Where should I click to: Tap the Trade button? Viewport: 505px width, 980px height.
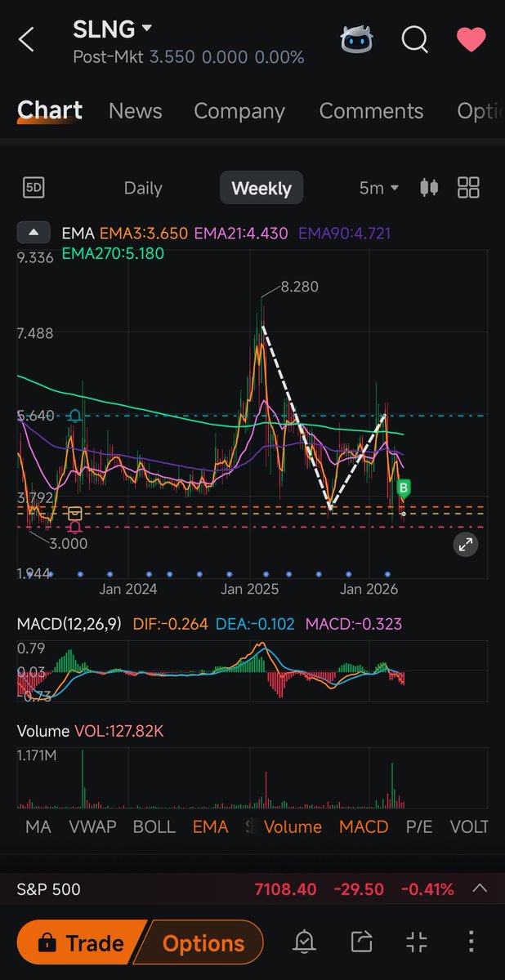point(83,943)
